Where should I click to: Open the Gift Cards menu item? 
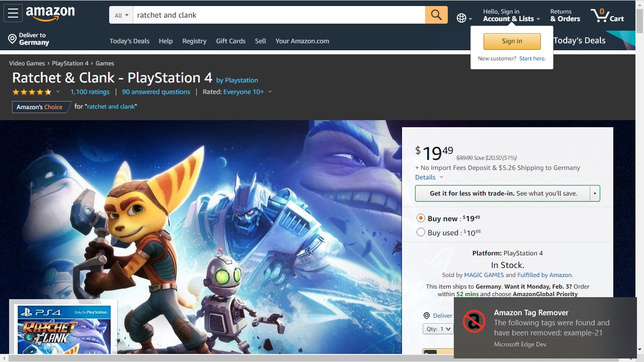[230, 41]
